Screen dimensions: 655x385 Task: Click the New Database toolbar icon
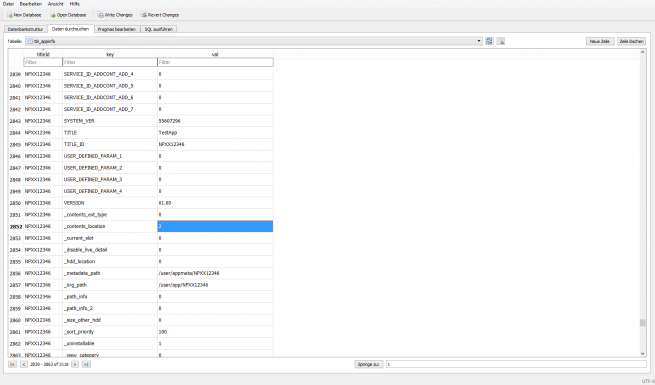(10, 15)
